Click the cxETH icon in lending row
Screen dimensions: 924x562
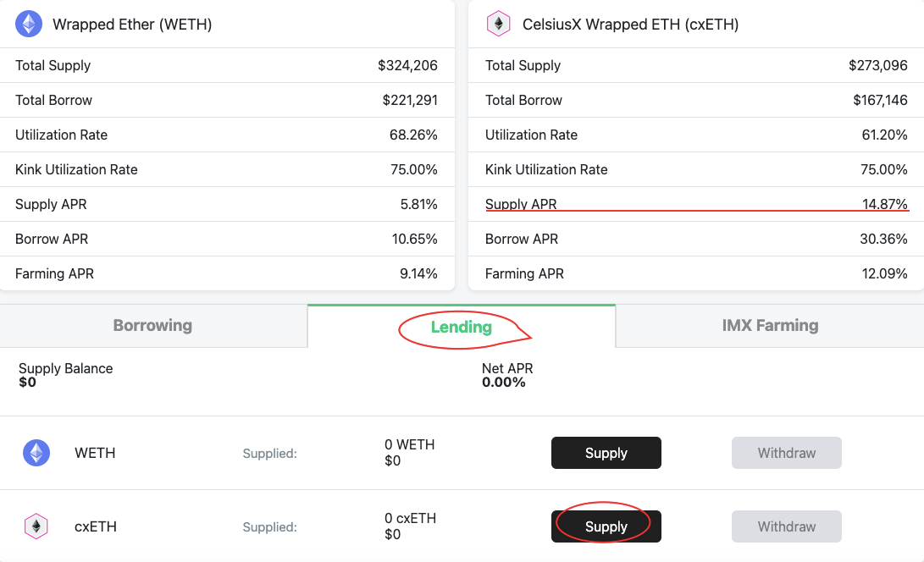pyautogui.click(x=36, y=526)
